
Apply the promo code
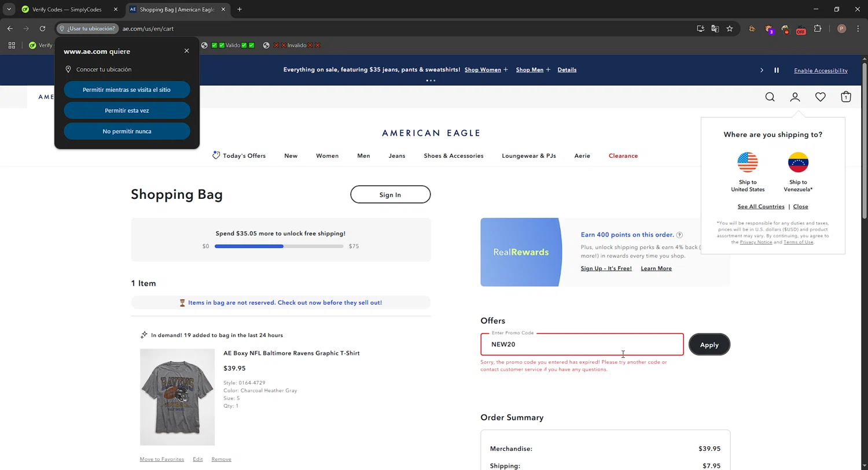tap(709, 345)
